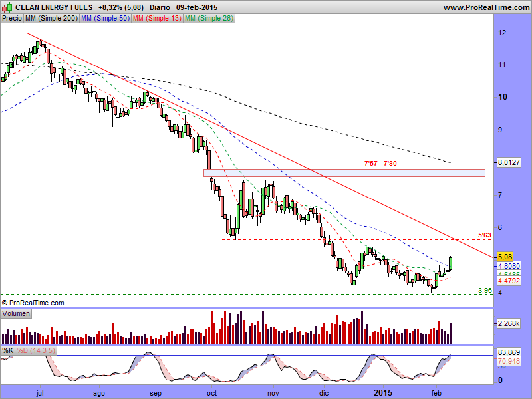Click the red 4,4792 moving average value
This screenshot has height=399, width=532.
click(509, 281)
